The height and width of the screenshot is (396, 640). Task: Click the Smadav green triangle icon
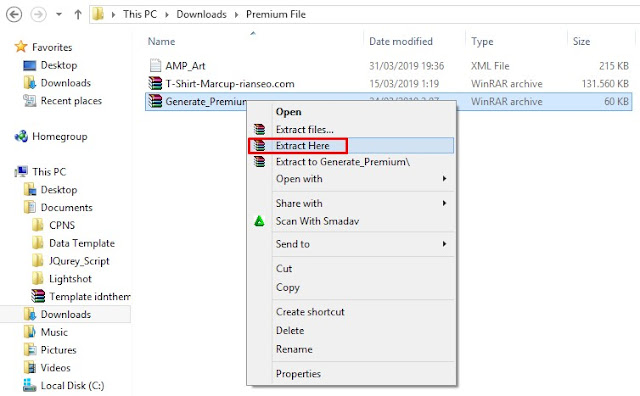(x=259, y=221)
